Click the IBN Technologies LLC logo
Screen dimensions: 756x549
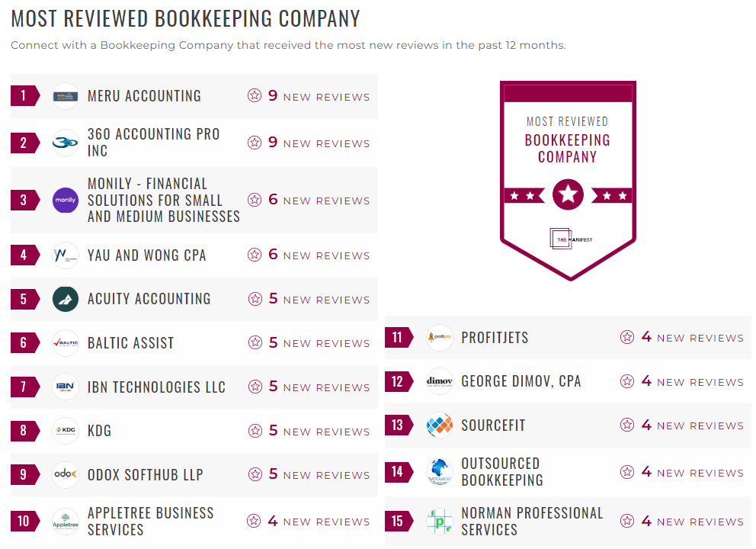point(65,387)
